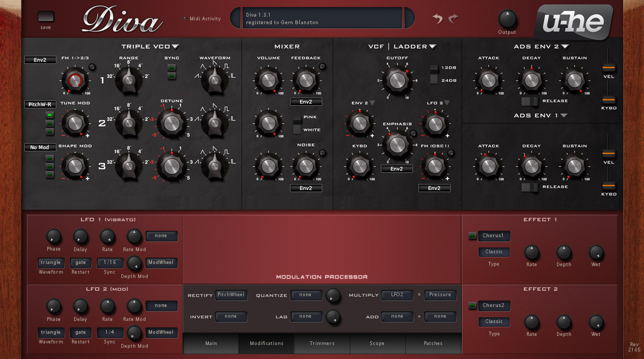Click the filter KYBD knob
Image resolution: width=644 pixels, height=359 pixels.
tap(360, 166)
